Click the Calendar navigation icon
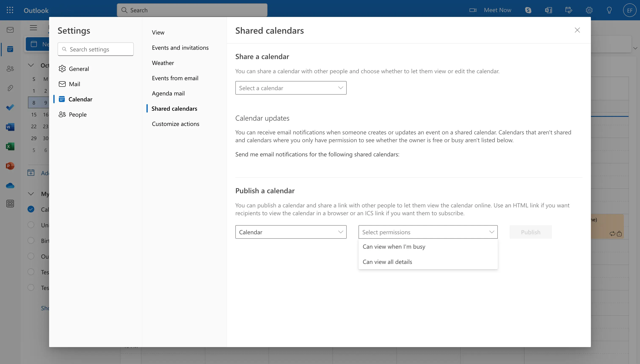This screenshot has width=640, height=364. (10, 49)
